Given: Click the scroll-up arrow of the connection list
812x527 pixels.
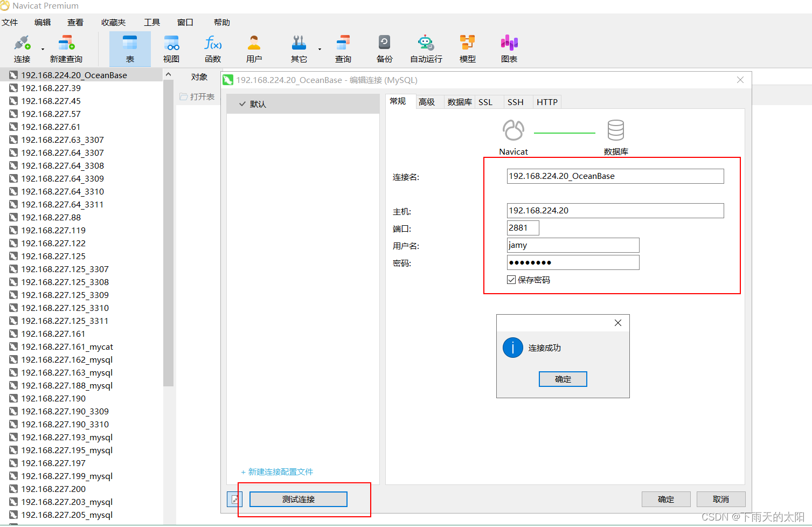Looking at the screenshot, I should tap(168, 74).
